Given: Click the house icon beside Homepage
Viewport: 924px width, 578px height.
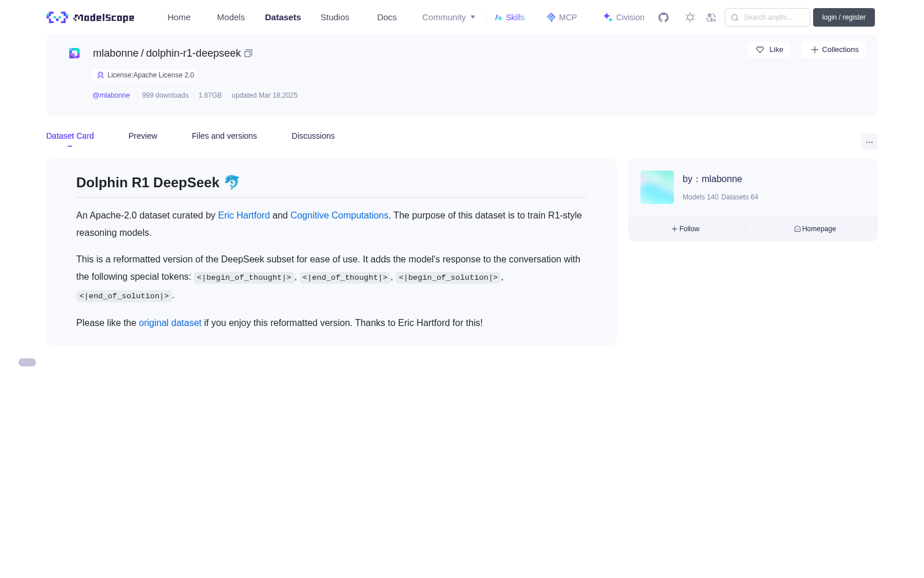Looking at the screenshot, I should click(x=798, y=229).
